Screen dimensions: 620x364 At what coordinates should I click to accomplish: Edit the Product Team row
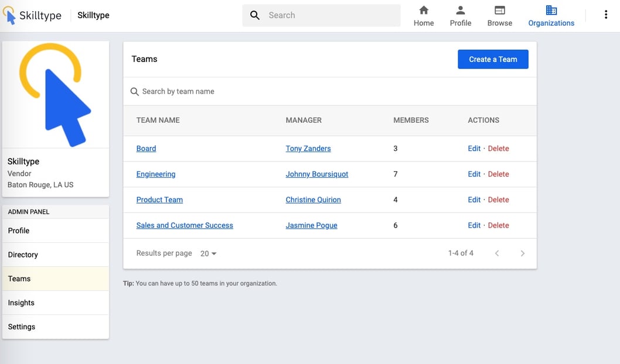[474, 200]
